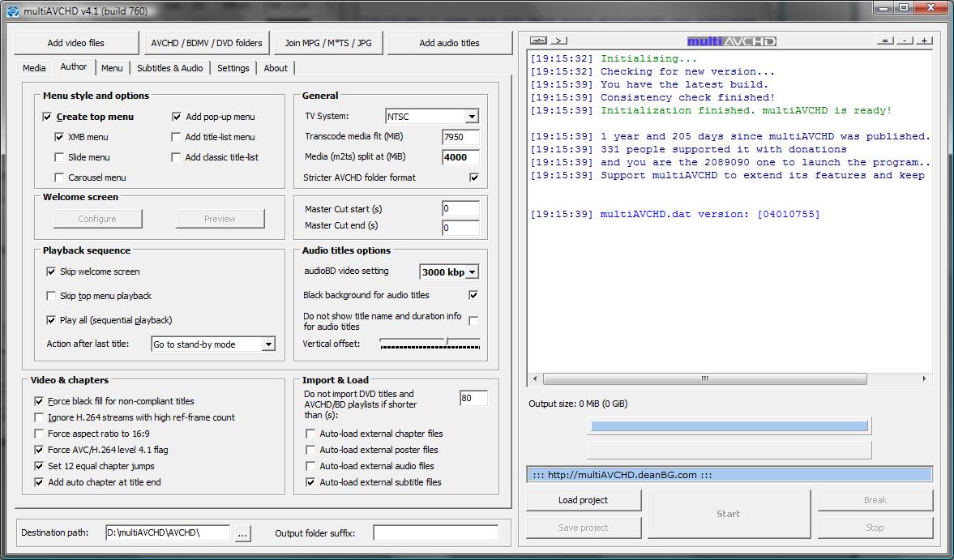Click the Transcode media fit field
This screenshot has width=954, height=560.
[460, 138]
